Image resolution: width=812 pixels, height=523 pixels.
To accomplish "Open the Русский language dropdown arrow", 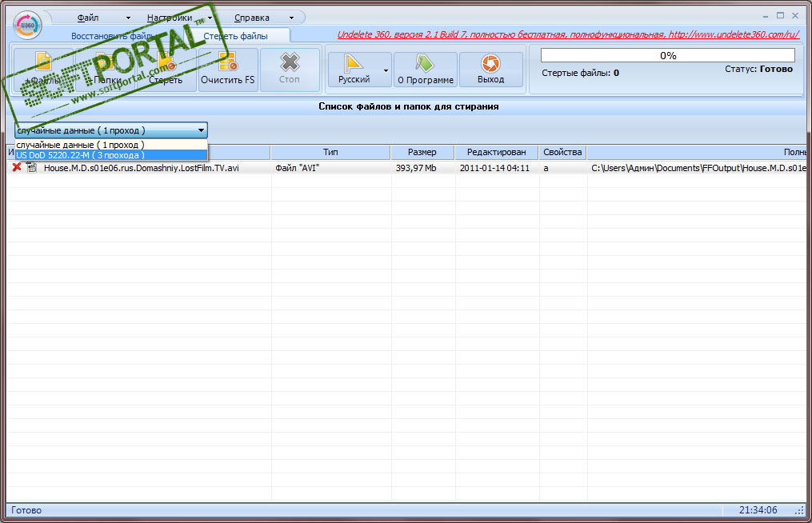I will [386, 70].
